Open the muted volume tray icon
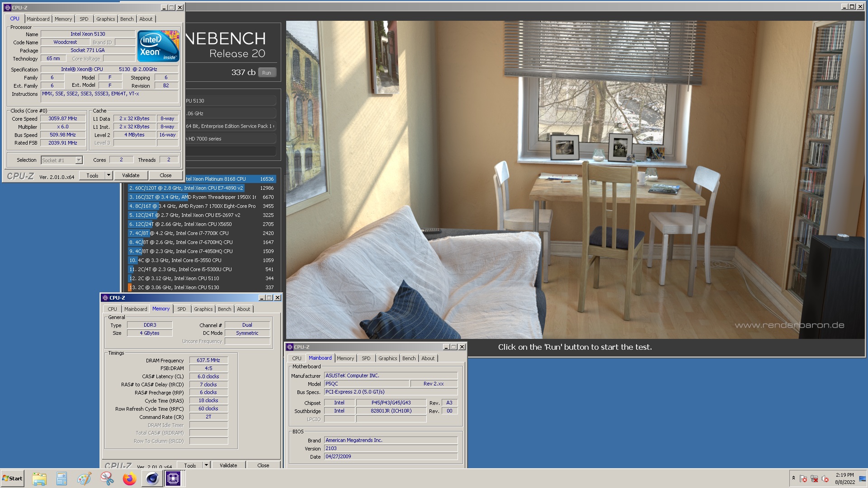This screenshot has height=488, width=868. [825, 479]
